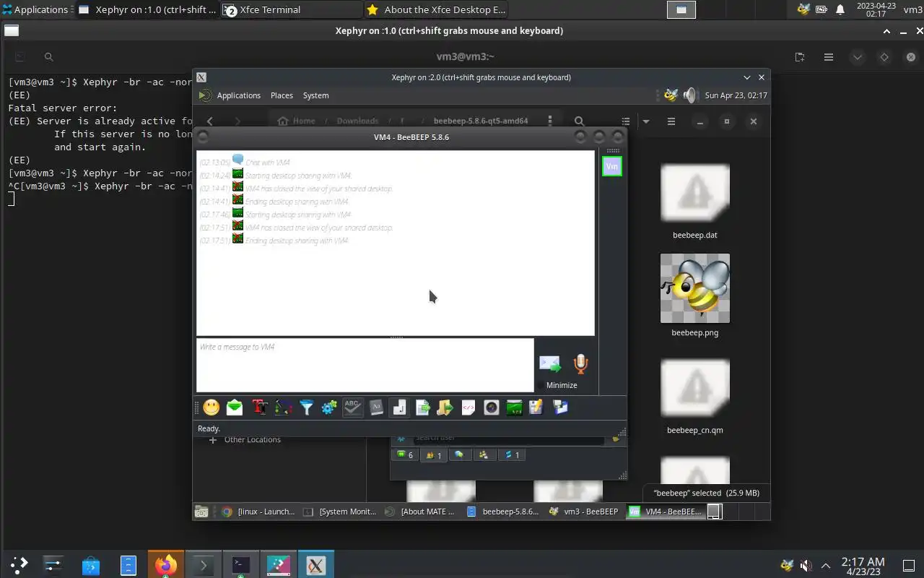Open the blue funnel message filter

pyautogui.click(x=306, y=407)
